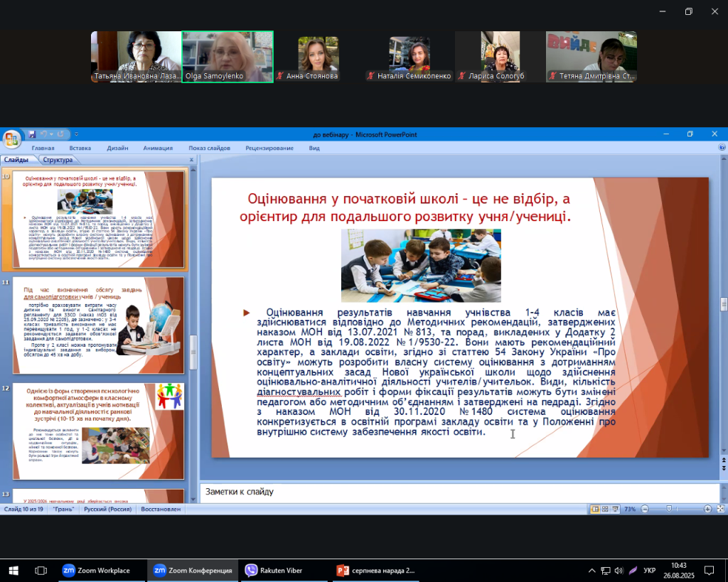This screenshot has height=582, width=728.
Task: Open серпнева нарада PowerPoint taskbar button
Action: tap(377, 571)
